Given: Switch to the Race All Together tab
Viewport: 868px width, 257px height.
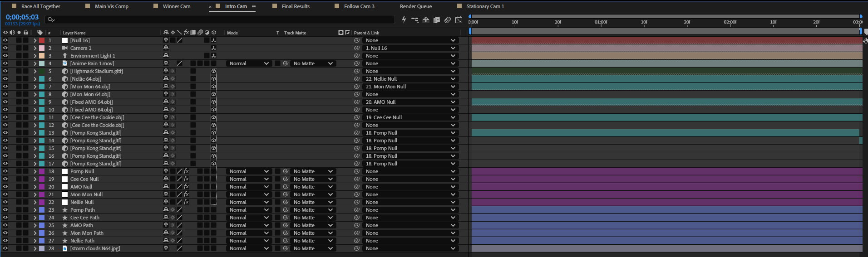Looking at the screenshot, I should coord(40,6).
